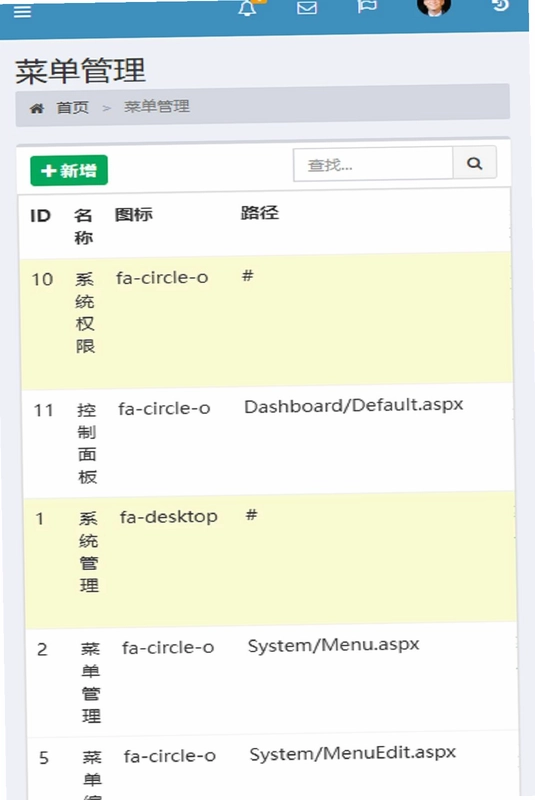Select ID cell 10
Viewport: 535px width, 800px height.
point(42,280)
